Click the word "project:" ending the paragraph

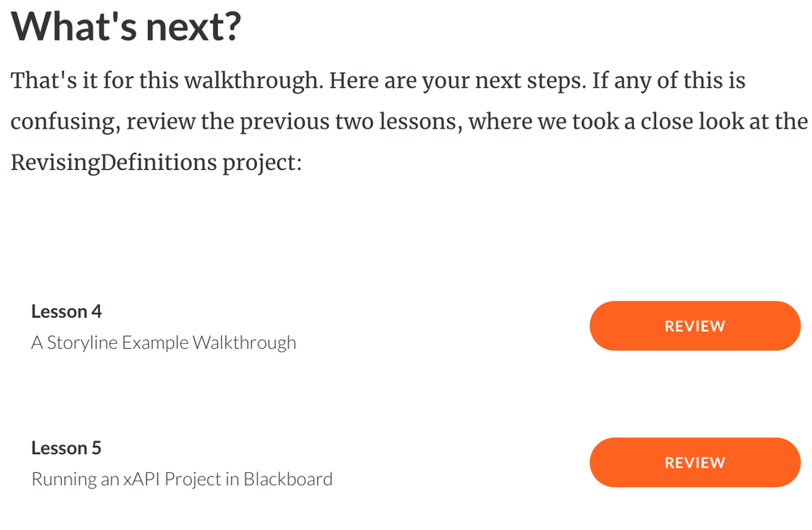coord(262,162)
